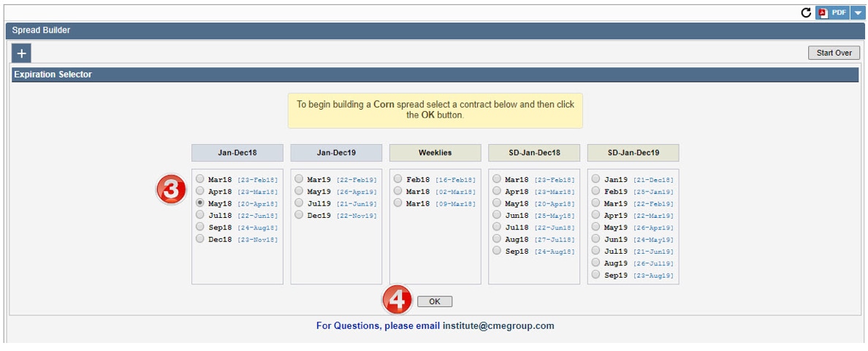
Task: Confirm selection with the OK button
Action: click(435, 301)
